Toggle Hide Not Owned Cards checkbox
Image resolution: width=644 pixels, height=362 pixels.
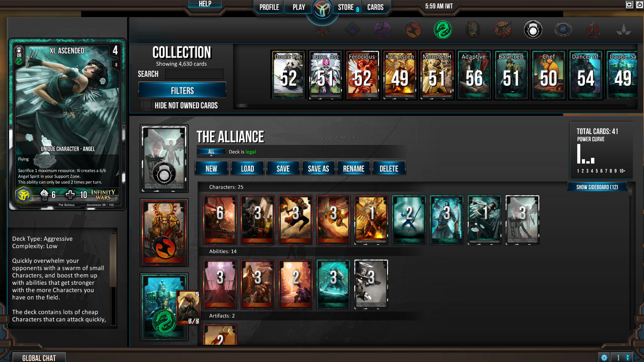[x=147, y=105]
